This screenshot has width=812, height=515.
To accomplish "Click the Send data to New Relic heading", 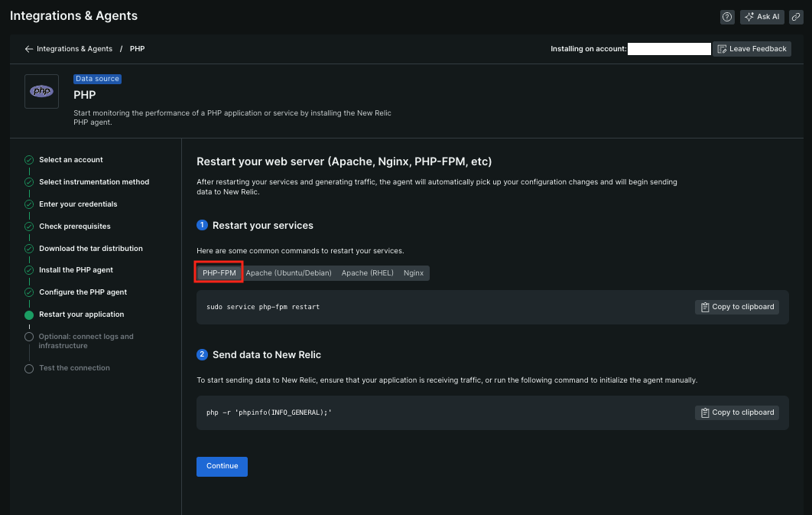I will pos(267,355).
